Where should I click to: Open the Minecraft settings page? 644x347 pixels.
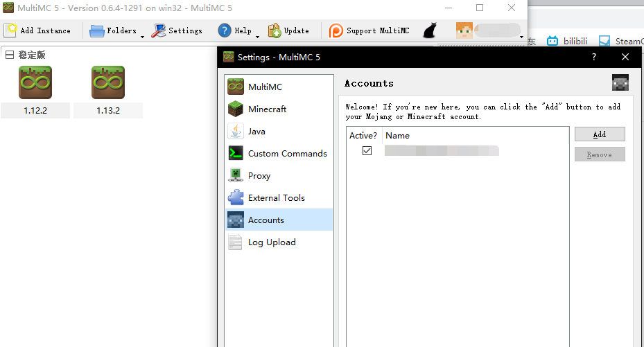[279, 109]
